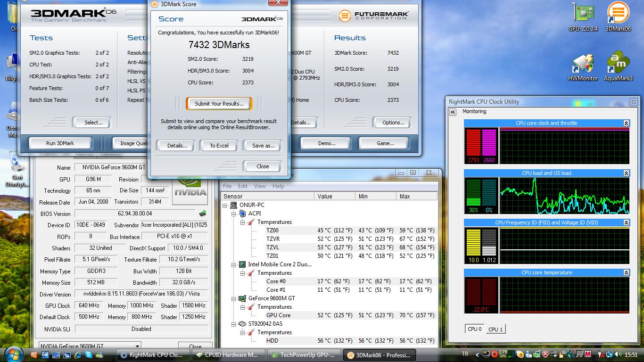Viewport: 644px width, 362px height.
Task: Show hidden tray icons with the arrow
Action: [477, 354]
